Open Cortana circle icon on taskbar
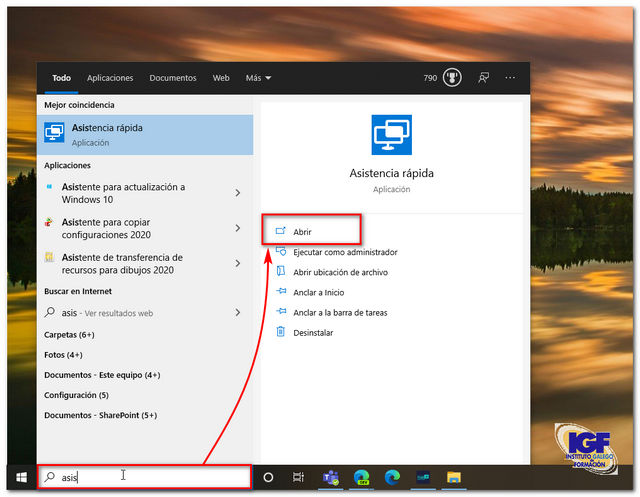The width and height of the screenshot is (640, 497). coord(268,477)
